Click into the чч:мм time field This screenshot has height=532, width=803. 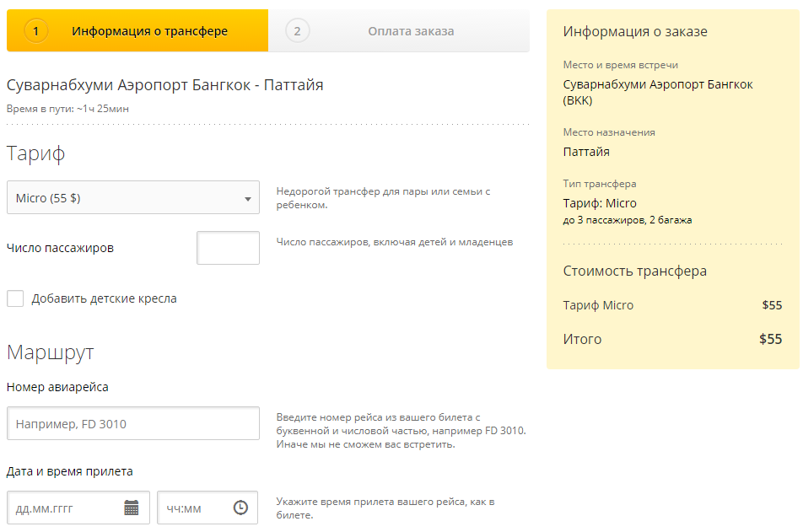click(x=194, y=508)
